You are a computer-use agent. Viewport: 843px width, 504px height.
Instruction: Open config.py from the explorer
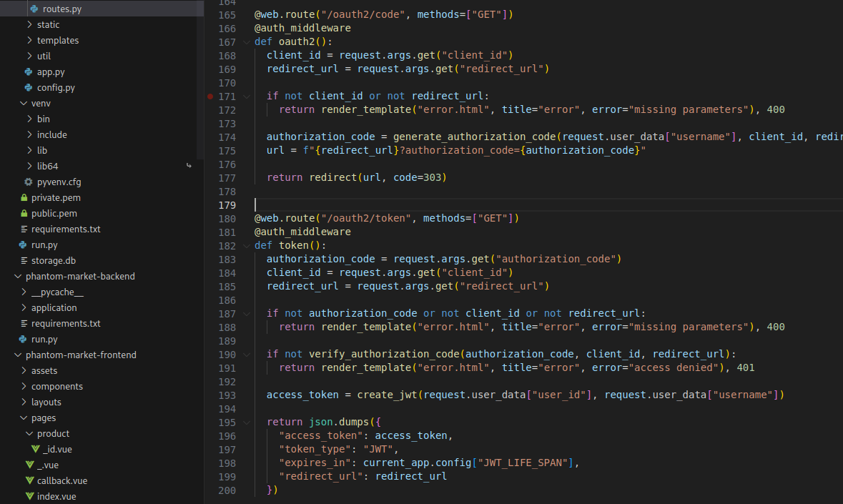click(56, 88)
